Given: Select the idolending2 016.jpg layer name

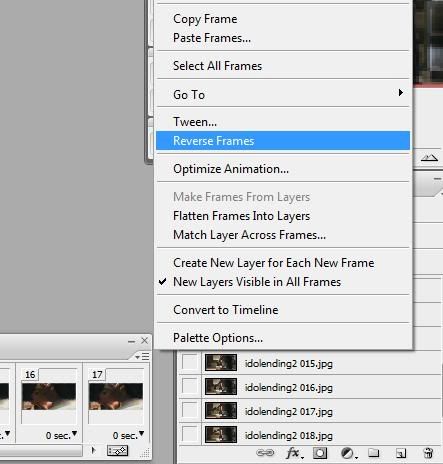Looking at the screenshot, I should 289,387.
